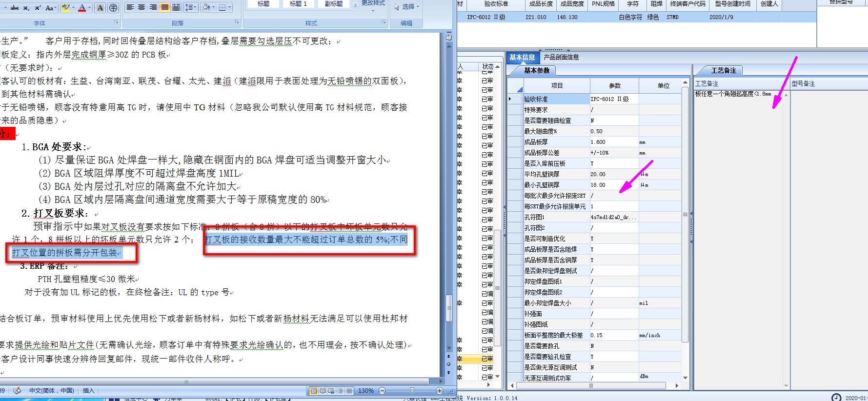
Task: Apply strikethrough formatting in Word ribbon
Action: 15,8
